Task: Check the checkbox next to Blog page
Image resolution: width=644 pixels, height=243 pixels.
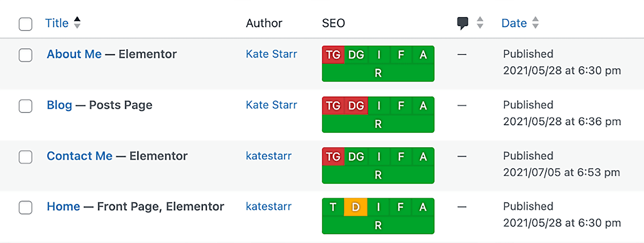Action: coord(25,105)
